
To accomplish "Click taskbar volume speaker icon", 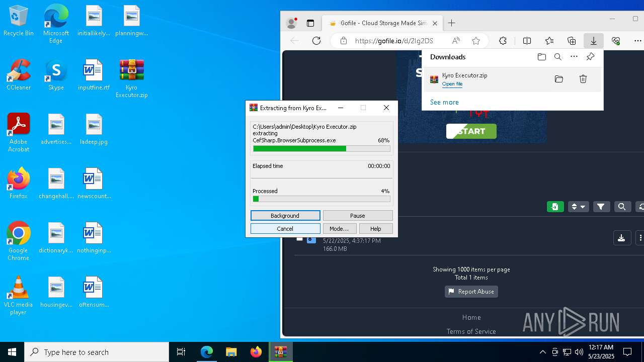I will click(x=579, y=352).
